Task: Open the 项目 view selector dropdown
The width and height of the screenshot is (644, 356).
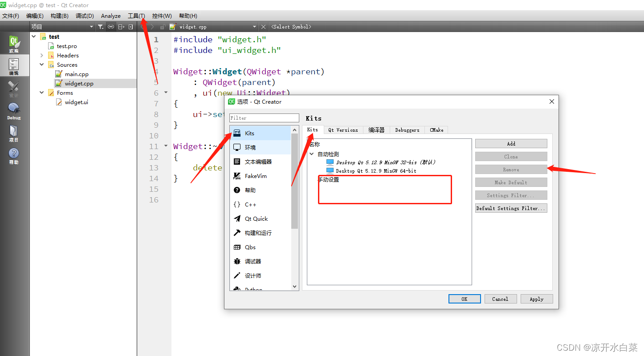Action: [x=62, y=27]
